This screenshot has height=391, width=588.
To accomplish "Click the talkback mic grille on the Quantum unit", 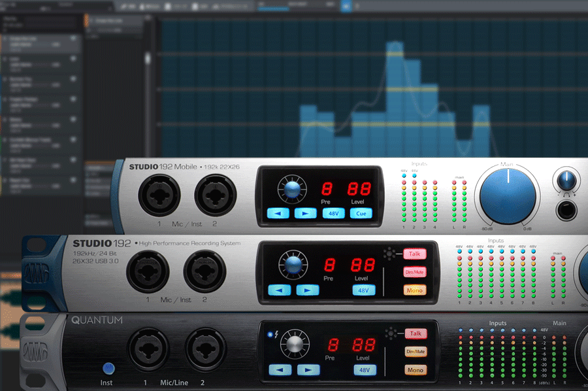I will 391,333.
